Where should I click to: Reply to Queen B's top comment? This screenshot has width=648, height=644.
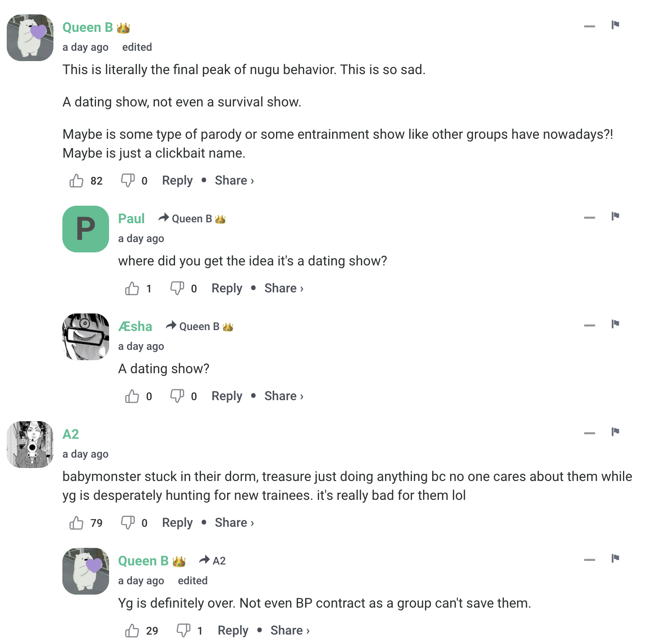point(177,181)
